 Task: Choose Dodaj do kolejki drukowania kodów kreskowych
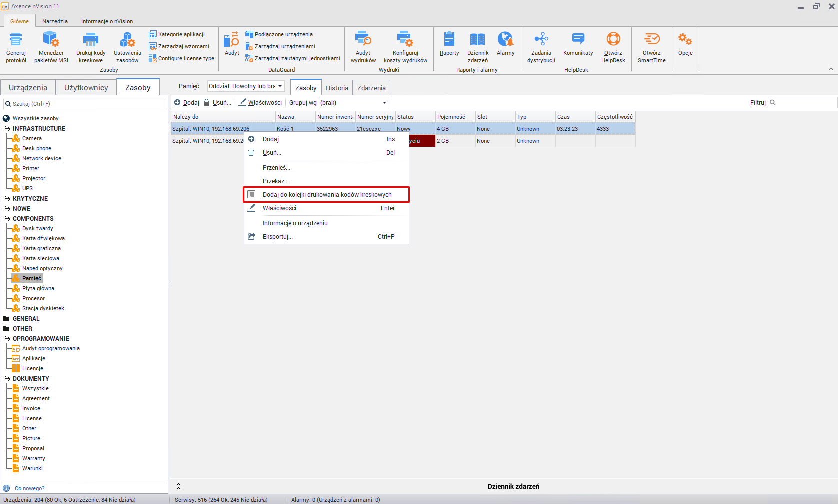(327, 195)
